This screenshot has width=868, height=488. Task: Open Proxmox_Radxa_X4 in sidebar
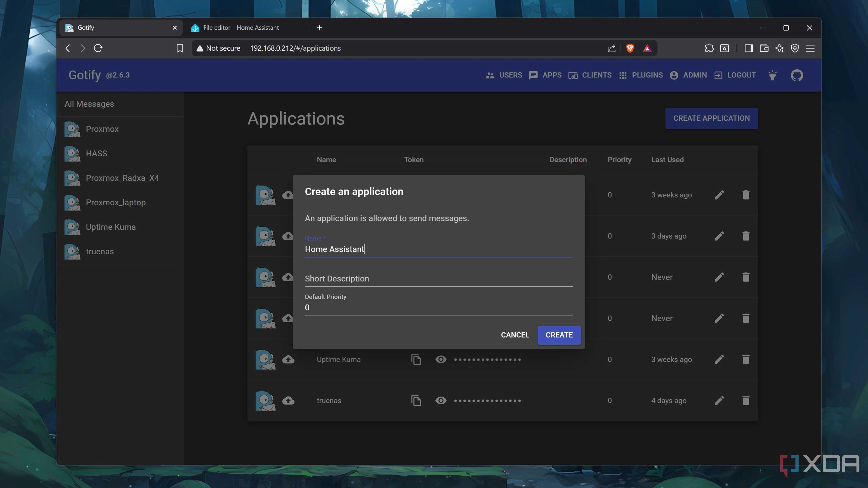120,178
